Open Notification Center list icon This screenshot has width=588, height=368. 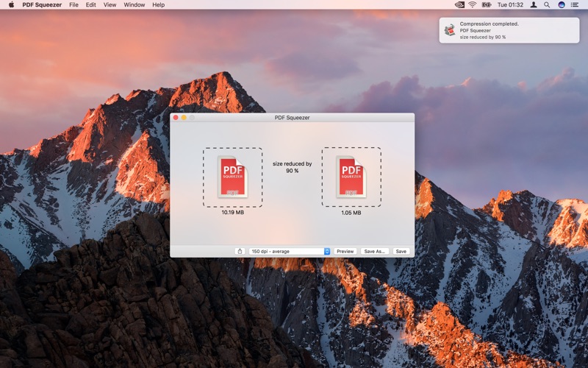point(577,4)
